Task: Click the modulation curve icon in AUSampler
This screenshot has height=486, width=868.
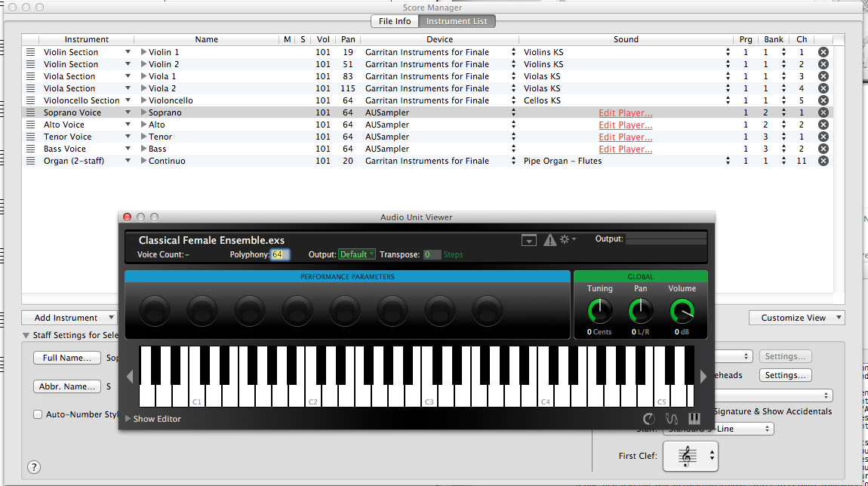Action: (x=672, y=418)
